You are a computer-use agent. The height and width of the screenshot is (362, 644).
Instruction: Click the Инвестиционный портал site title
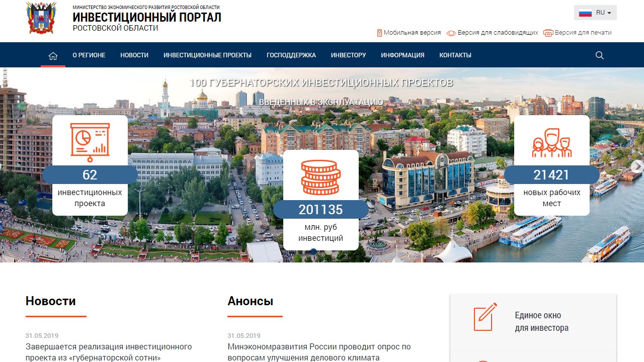(147, 17)
